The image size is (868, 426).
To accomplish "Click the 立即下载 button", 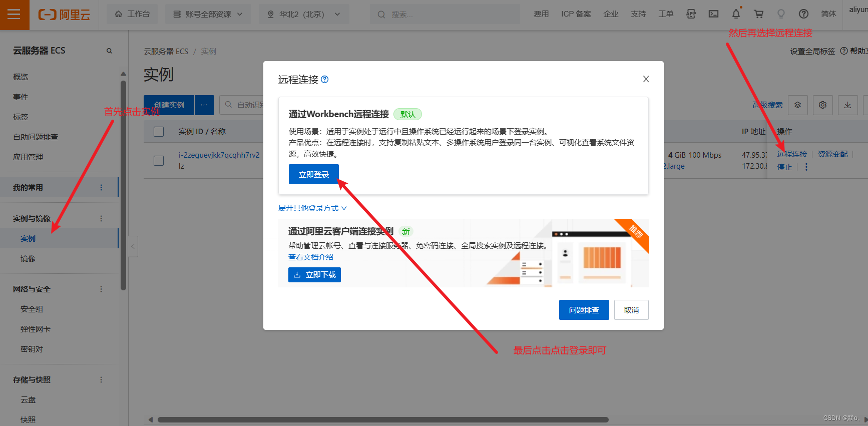I will click(314, 275).
